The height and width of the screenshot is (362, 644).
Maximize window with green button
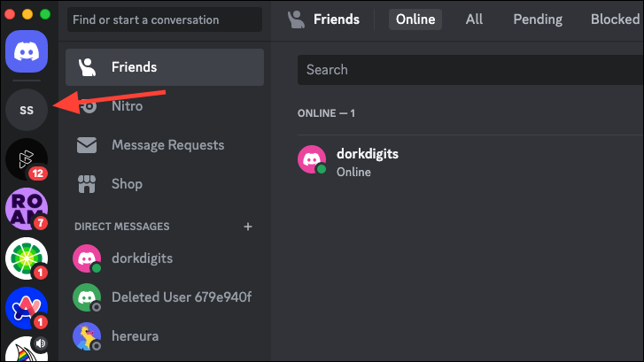click(45, 14)
